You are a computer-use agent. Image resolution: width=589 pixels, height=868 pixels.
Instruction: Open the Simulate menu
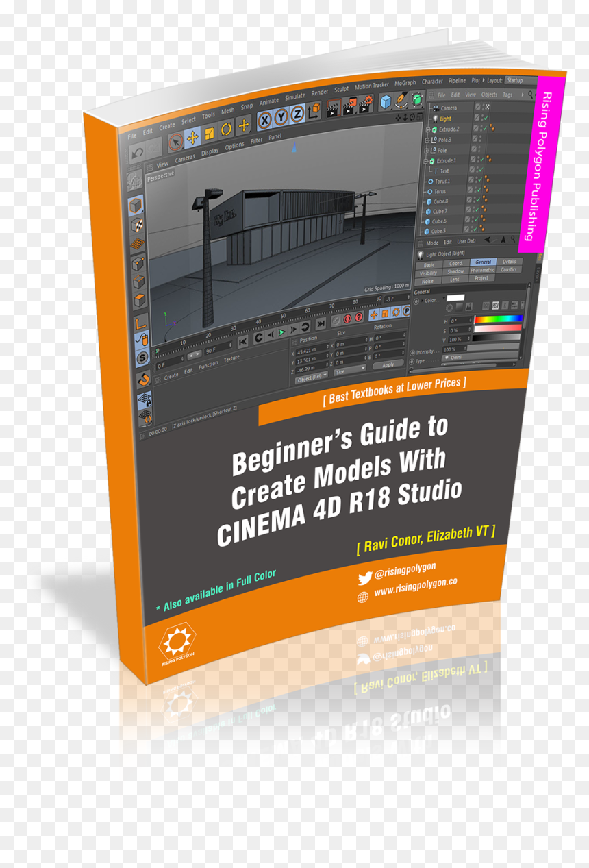295,97
